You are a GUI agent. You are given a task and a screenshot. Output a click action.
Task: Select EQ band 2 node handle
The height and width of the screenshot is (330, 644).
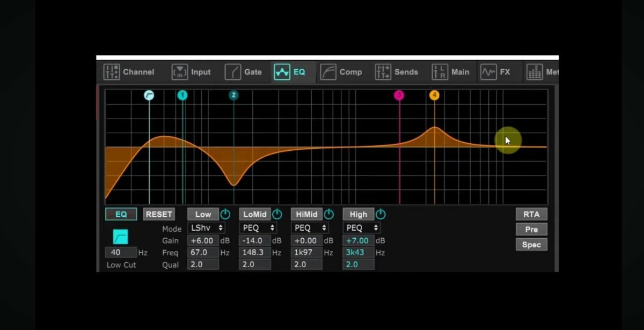click(233, 96)
